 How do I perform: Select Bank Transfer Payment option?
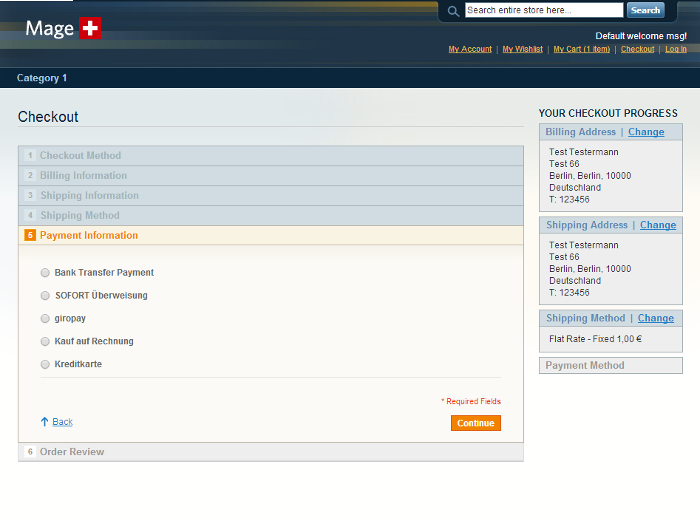click(x=45, y=273)
